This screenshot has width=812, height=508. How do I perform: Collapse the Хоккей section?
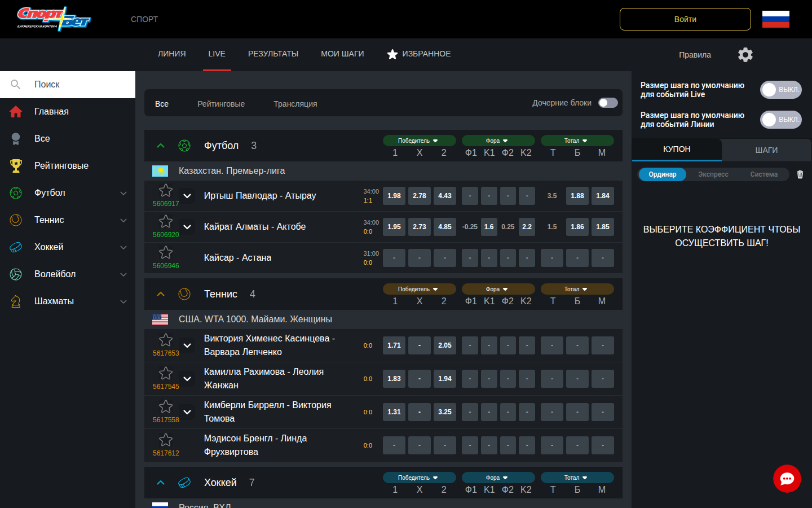(161, 483)
